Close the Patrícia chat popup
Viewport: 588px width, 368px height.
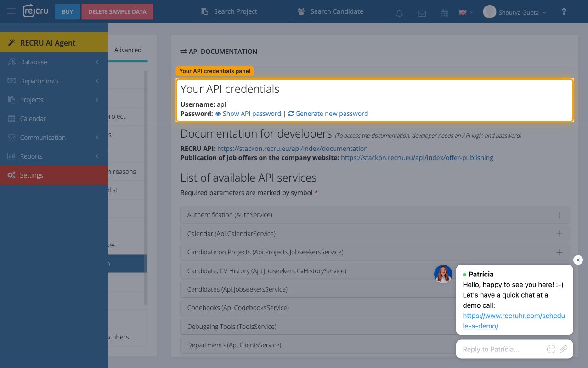(x=578, y=260)
